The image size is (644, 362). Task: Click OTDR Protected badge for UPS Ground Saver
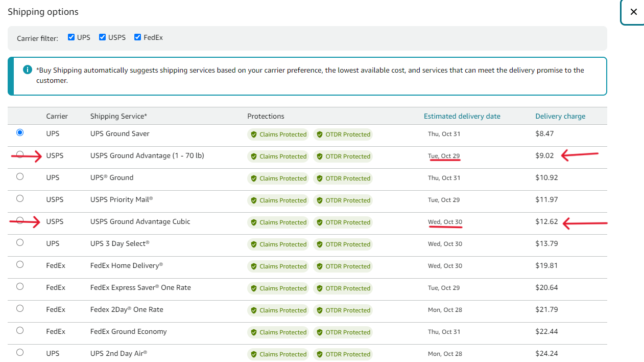343,134
